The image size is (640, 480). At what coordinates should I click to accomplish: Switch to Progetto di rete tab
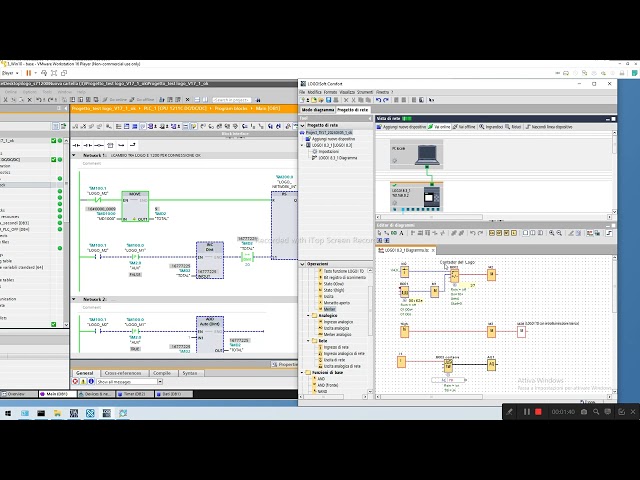(x=353, y=110)
